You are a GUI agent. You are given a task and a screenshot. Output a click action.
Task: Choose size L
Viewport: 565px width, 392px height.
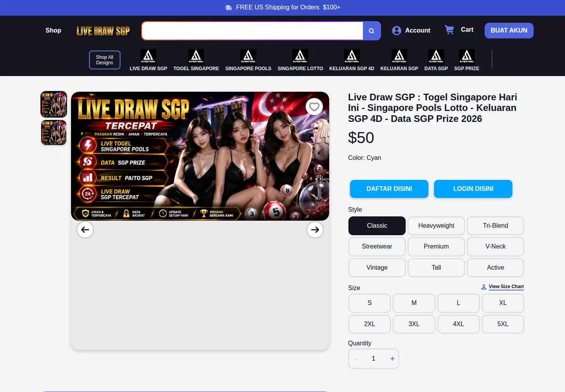point(458,303)
